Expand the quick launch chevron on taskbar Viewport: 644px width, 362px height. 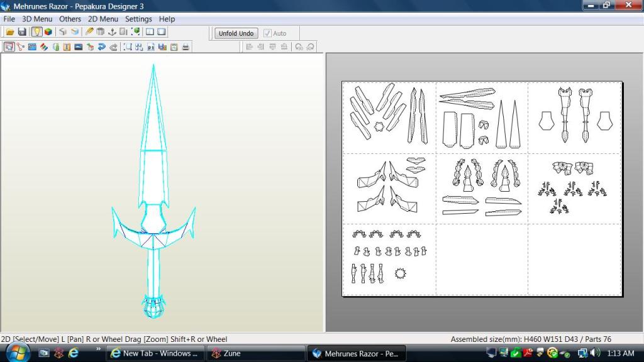(99, 349)
